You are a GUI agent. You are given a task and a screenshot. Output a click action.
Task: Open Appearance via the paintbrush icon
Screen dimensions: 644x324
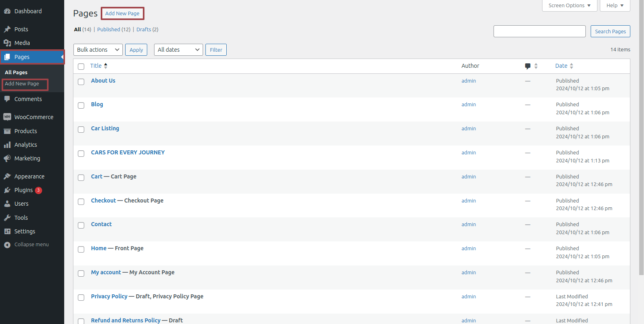[x=7, y=176]
